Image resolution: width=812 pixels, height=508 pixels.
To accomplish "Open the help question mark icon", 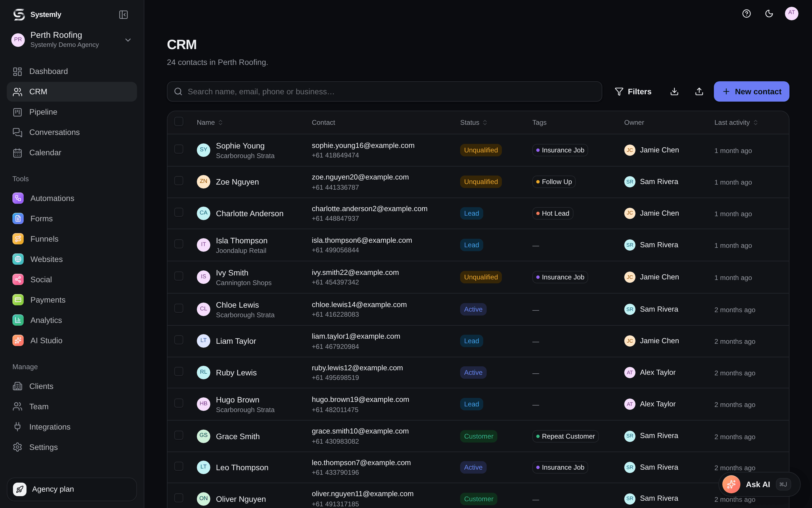I will (746, 14).
